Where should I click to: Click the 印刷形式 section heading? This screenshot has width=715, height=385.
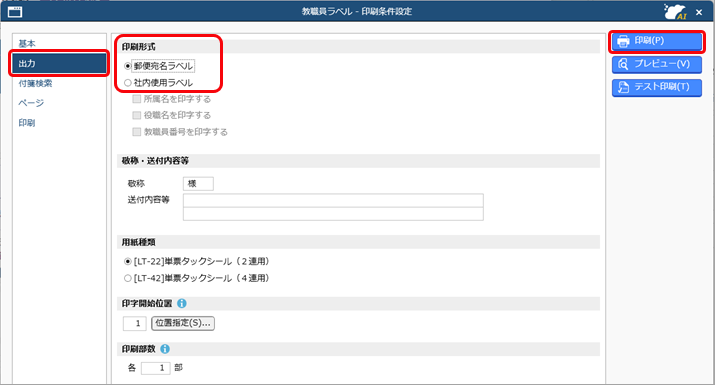pyautogui.click(x=139, y=47)
